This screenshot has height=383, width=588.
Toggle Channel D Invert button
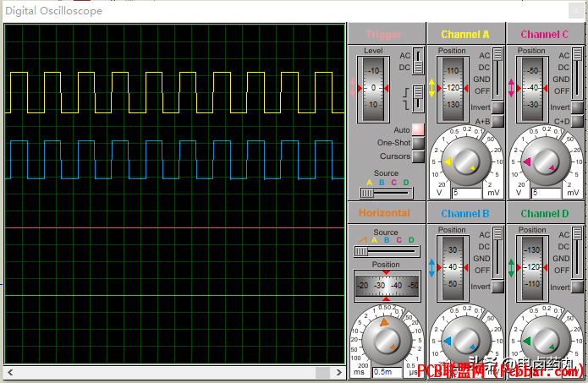[577, 287]
